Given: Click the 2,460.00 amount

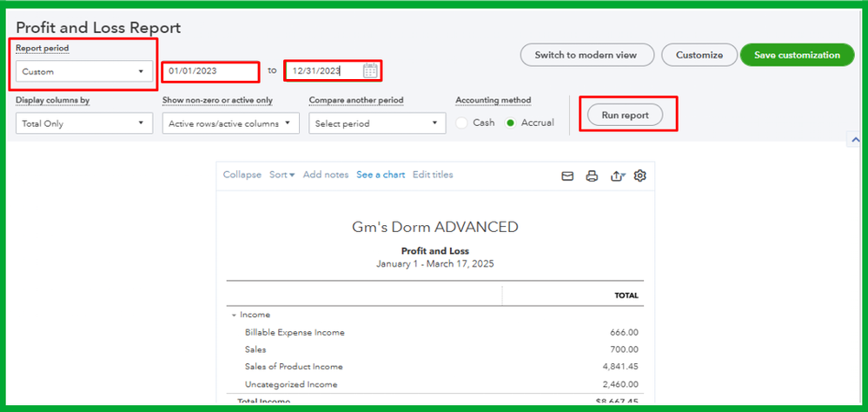Looking at the screenshot, I should point(619,384).
